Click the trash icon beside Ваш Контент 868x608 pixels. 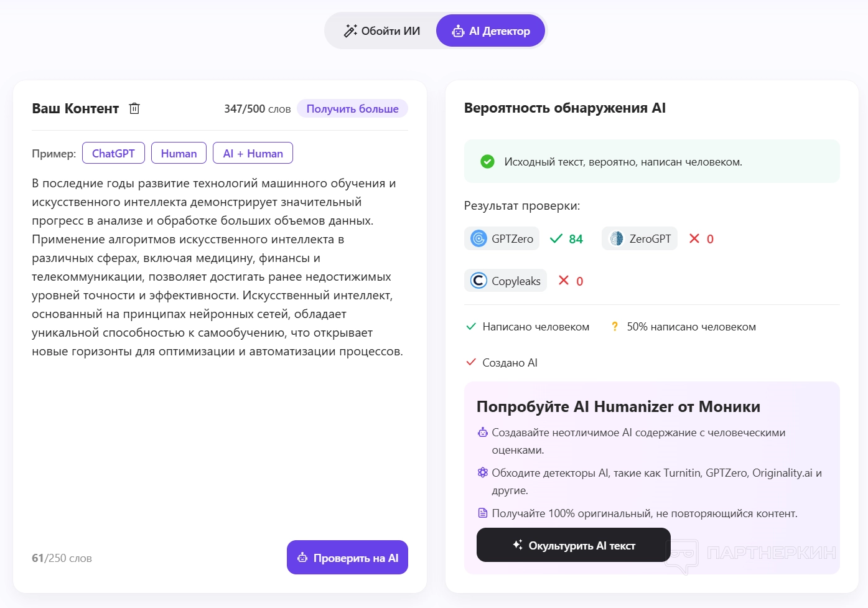[x=134, y=108]
